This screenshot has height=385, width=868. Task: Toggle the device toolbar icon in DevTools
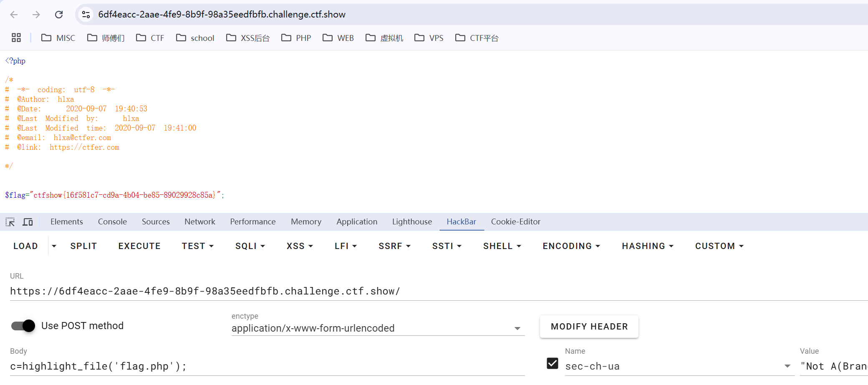(x=28, y=222)
